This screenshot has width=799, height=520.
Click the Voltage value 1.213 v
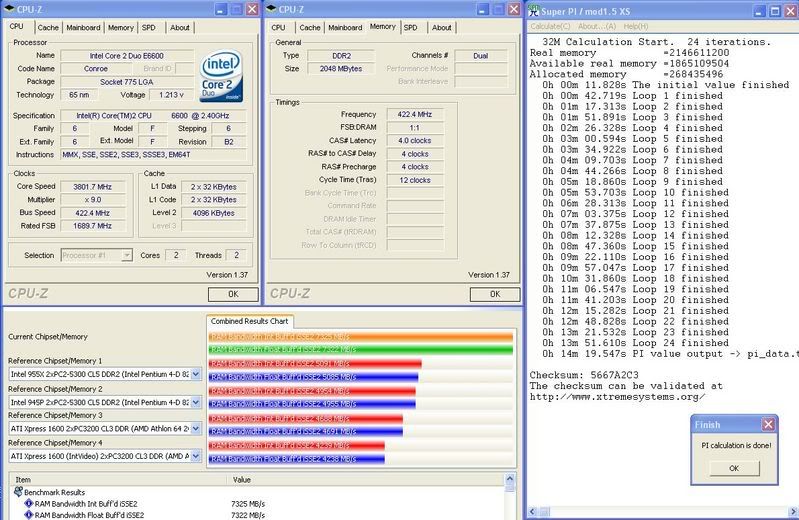[x=172, y=94]
